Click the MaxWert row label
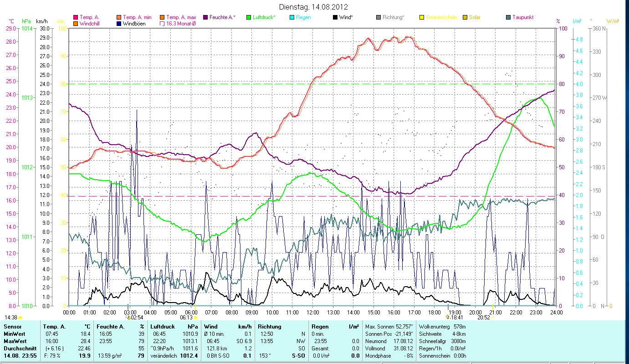Viewport: 629px width, 364px height. point(15,341)
